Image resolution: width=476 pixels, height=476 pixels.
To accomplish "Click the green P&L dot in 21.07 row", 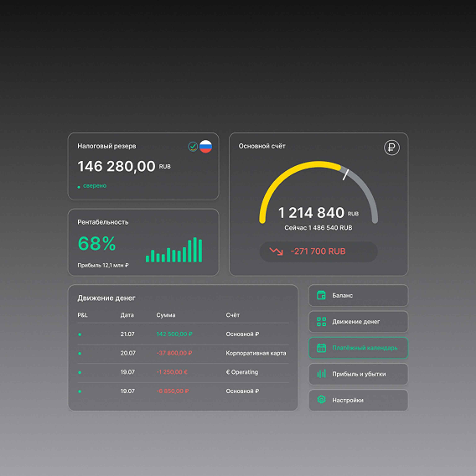I will pos(80,334).
